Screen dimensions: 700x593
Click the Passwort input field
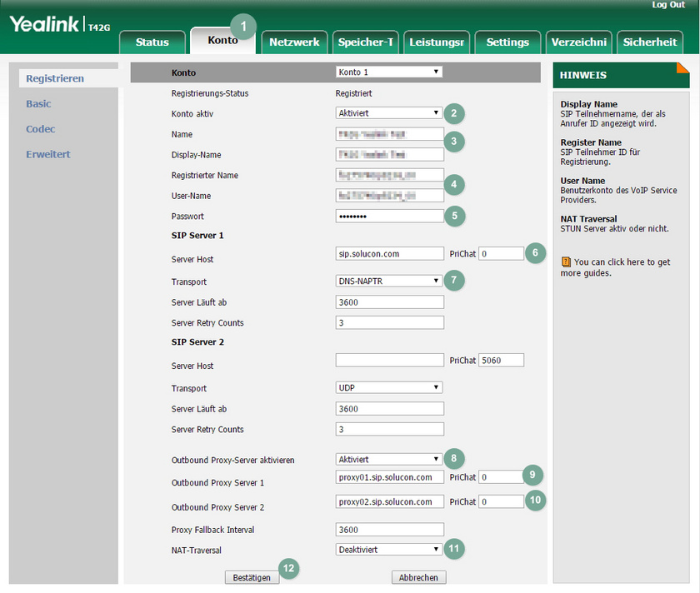tap(389, 217)
